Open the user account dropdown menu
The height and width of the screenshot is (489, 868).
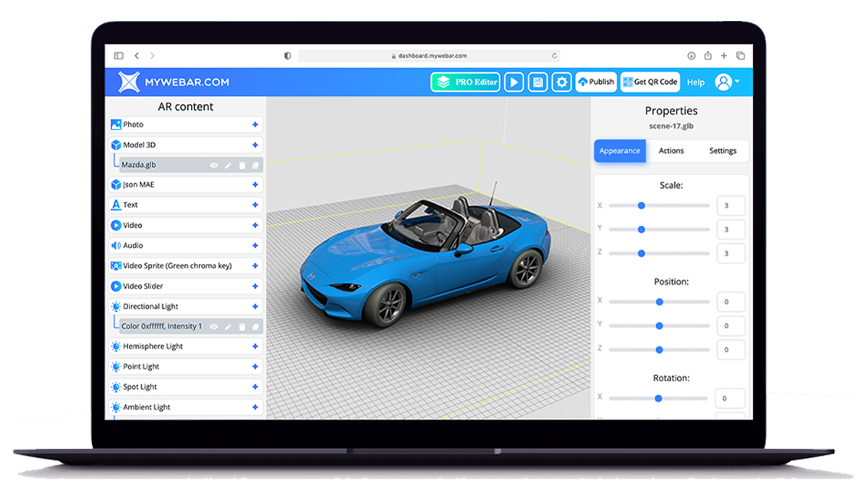pyautogui.click(x=727, y=82)
